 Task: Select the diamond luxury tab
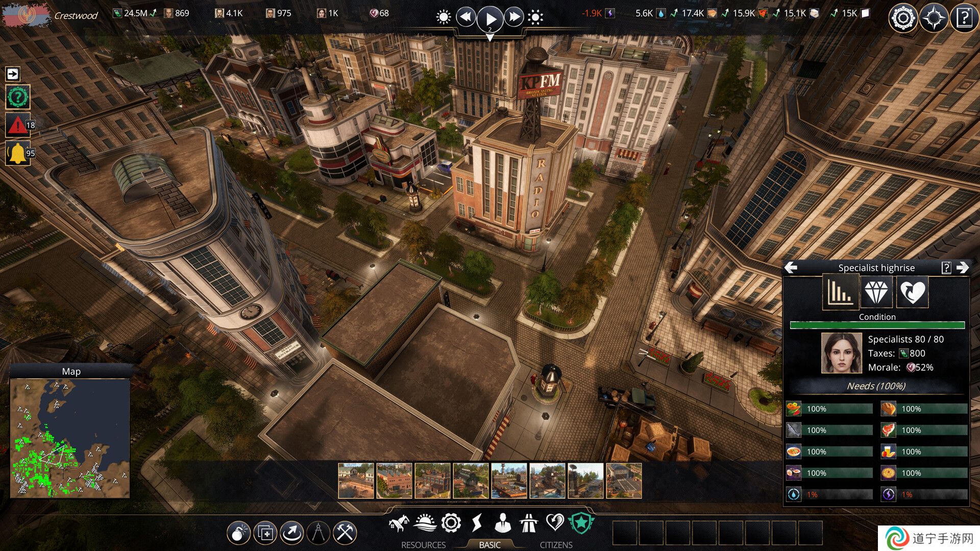click(876, 292)
